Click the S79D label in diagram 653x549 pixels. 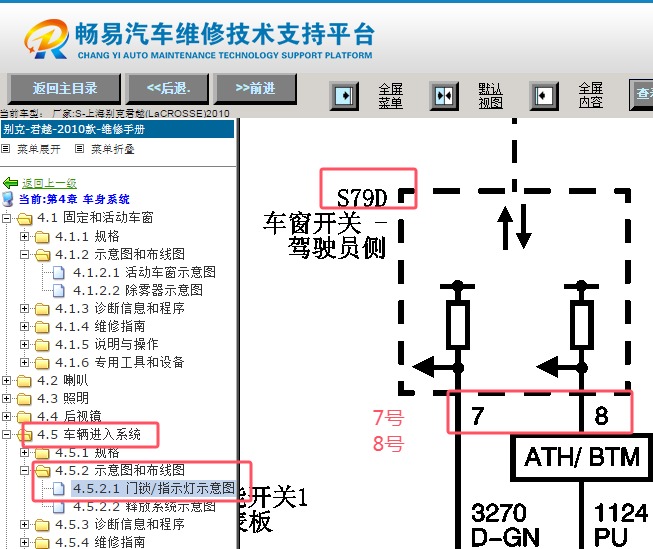362,198
